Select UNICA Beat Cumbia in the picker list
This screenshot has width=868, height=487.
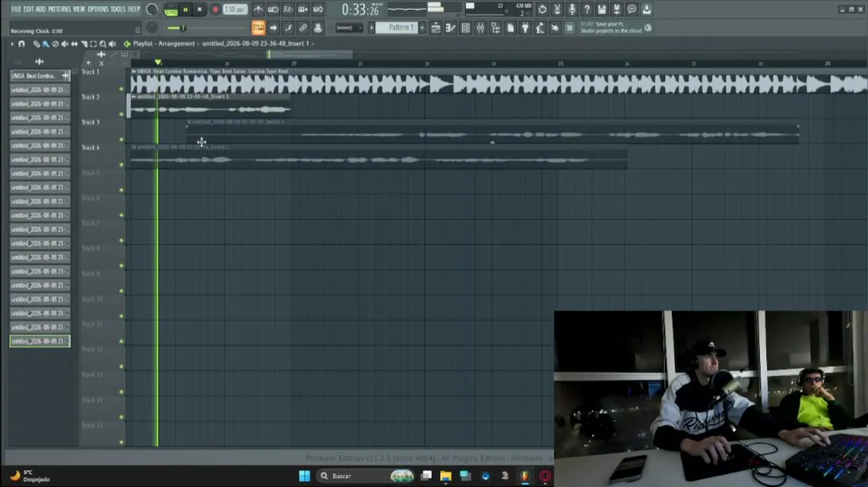[40, 76]
